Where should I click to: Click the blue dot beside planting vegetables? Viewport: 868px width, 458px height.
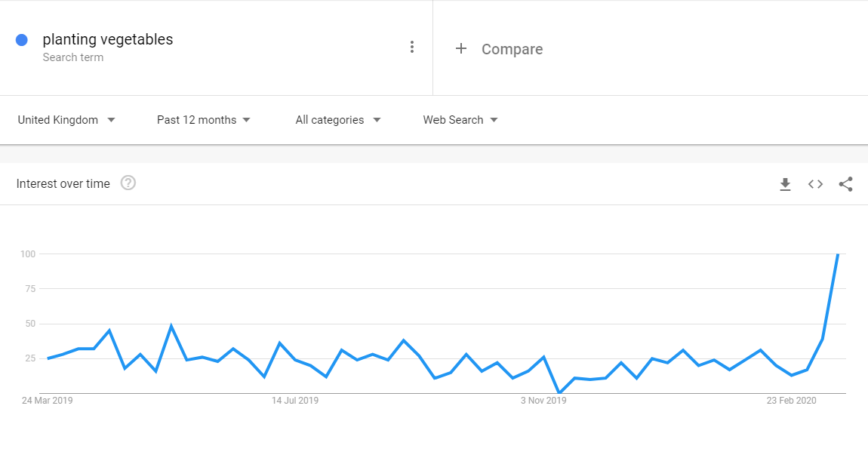coord(22,40)
